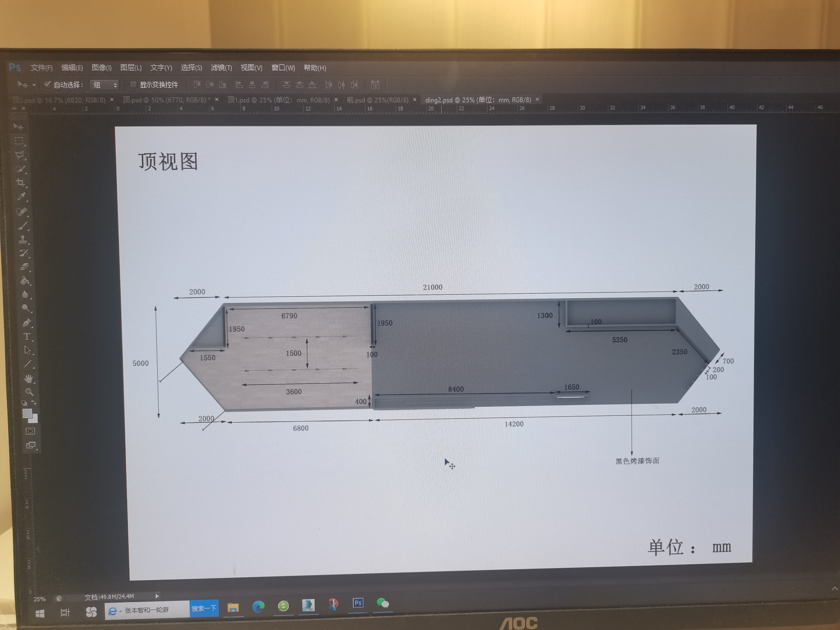
Task: Click the foreground color swatch
Action: click(27, 413)
